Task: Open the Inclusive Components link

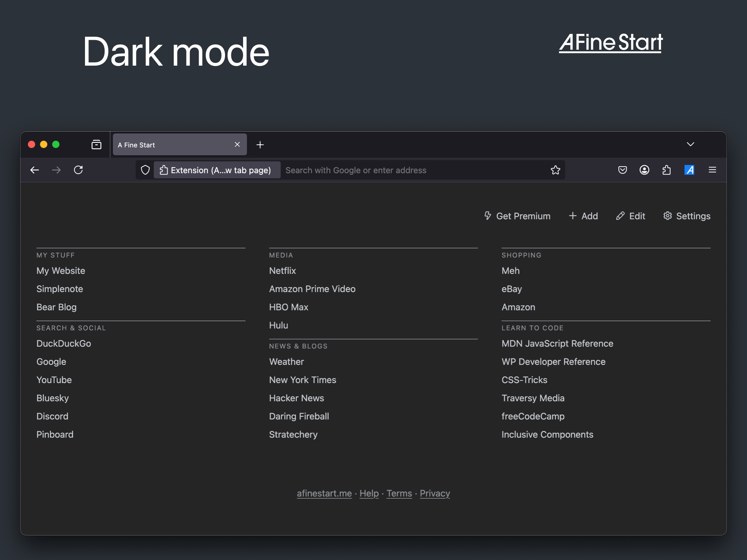Action: tap(547, 434)
